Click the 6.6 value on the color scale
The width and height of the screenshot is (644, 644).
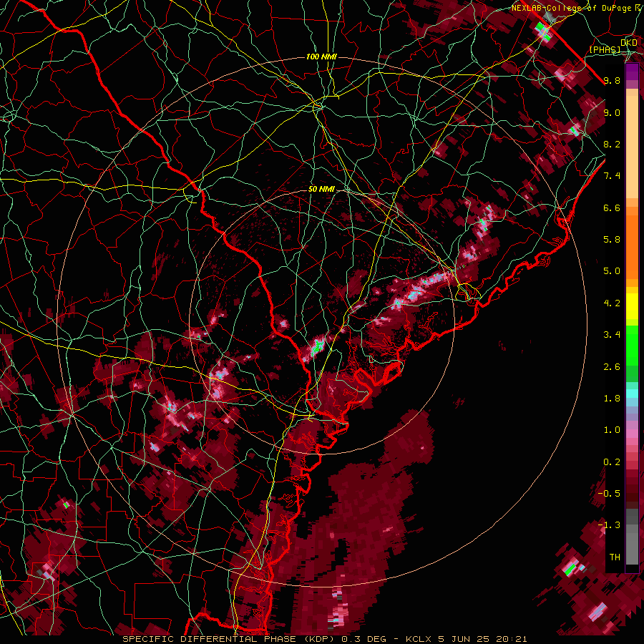612,208
